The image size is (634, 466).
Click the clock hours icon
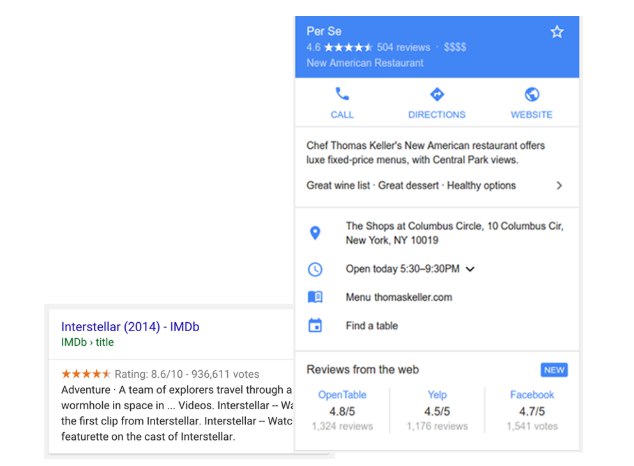coord(315,269)
